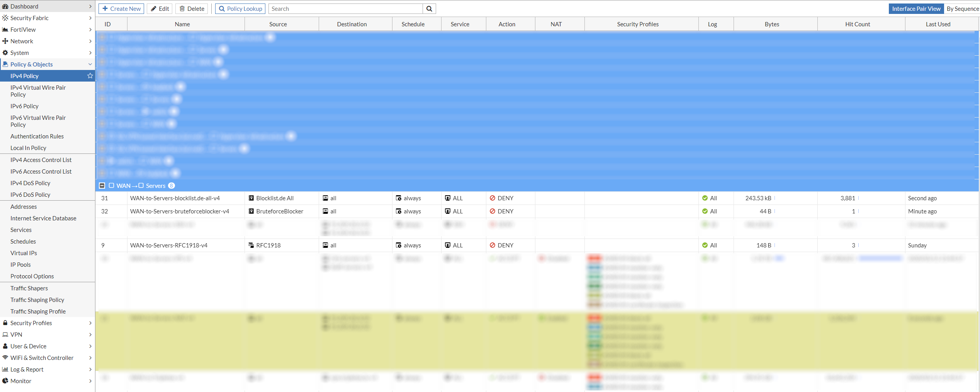Click the Network cross-arrows icon
Image resolution: width=980 pixels, height=392 pixels.
tap(5, 41)
